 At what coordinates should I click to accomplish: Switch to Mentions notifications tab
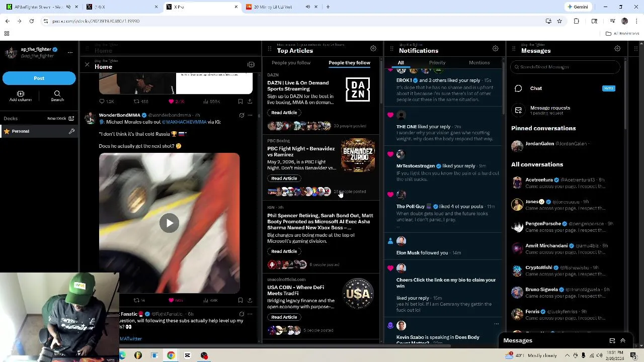click(x=479, y=63)
